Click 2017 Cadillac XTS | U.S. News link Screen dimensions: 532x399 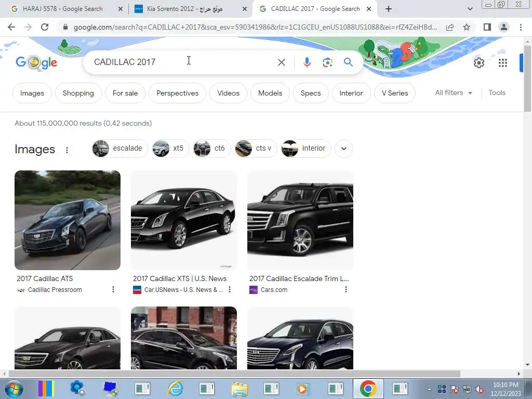[180, 278]
